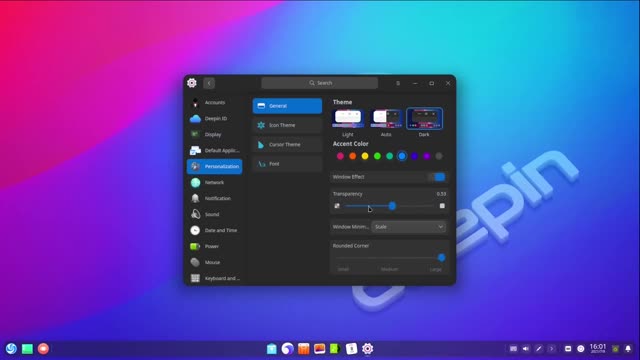
Task: Click the low-transparency icon left of slider
Action: click(337, 206)
